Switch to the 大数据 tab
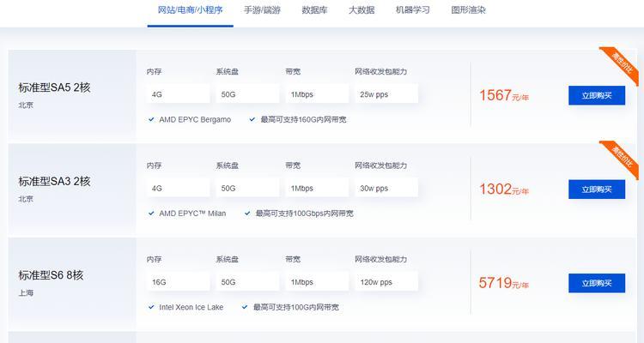The width and height of the screenshot is (644, 343). click(361, 9)
